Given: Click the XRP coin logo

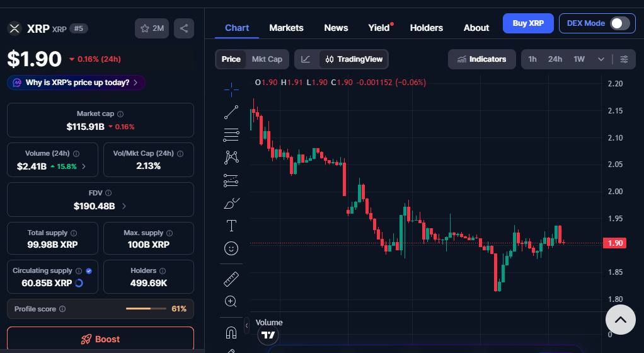Looking at the screenshot, I should [x=14, y=28].
